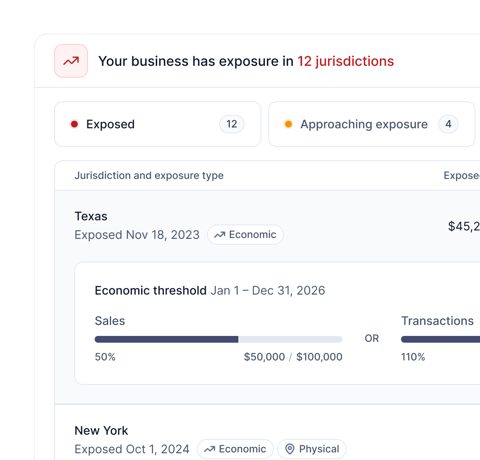Click the Physical tag in New York row

point(312,449)
